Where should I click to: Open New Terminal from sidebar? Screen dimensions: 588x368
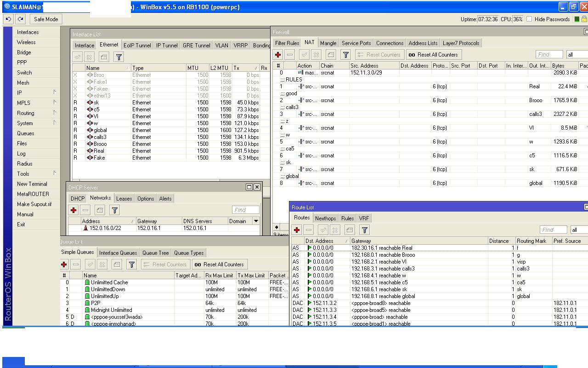[32, 184]
